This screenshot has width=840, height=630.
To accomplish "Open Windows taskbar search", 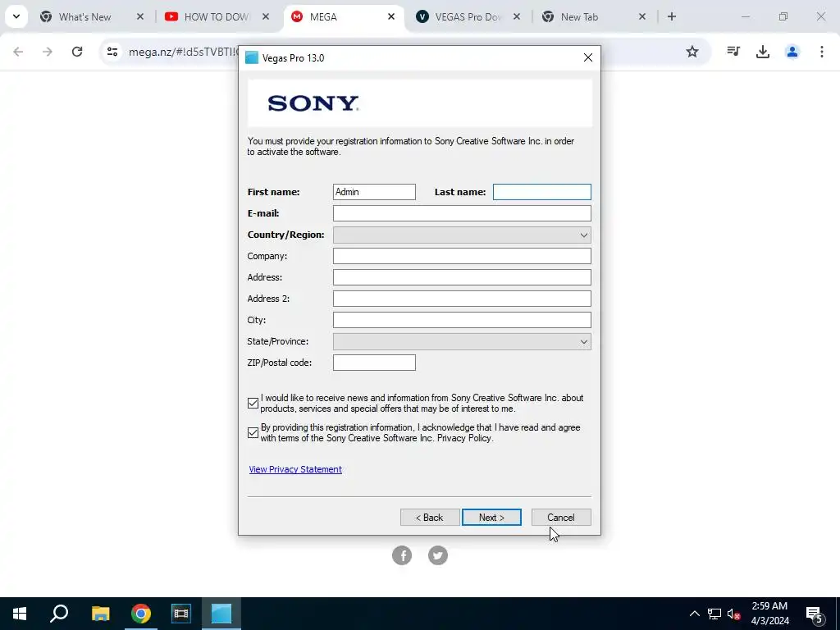I will [x=59, y=614].
